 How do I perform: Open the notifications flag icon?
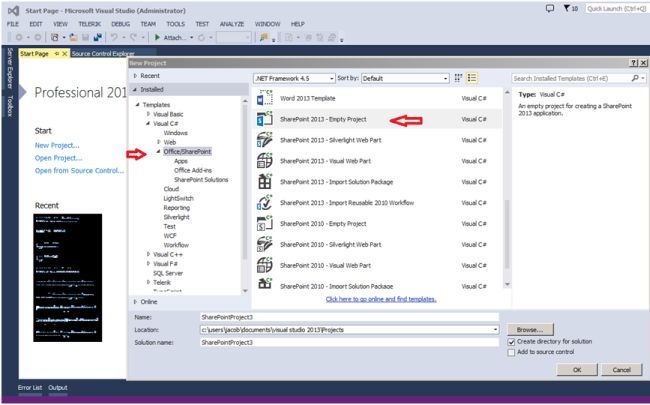point(567,8)
